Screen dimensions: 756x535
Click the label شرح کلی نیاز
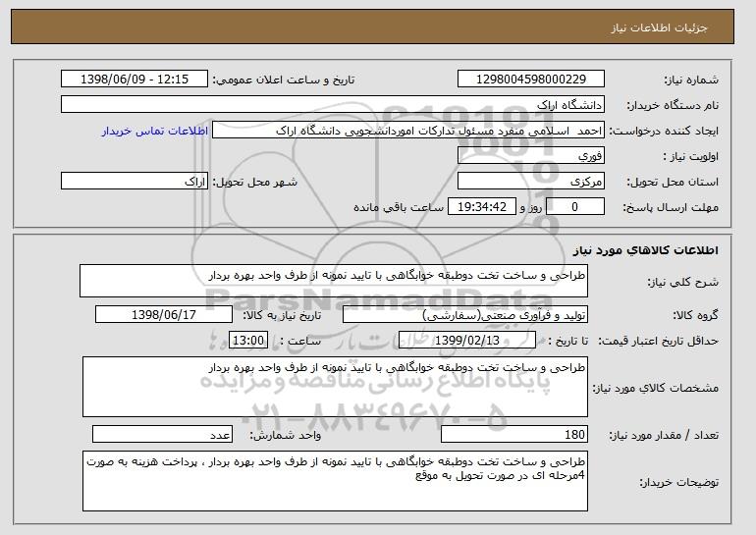[682, 282]
